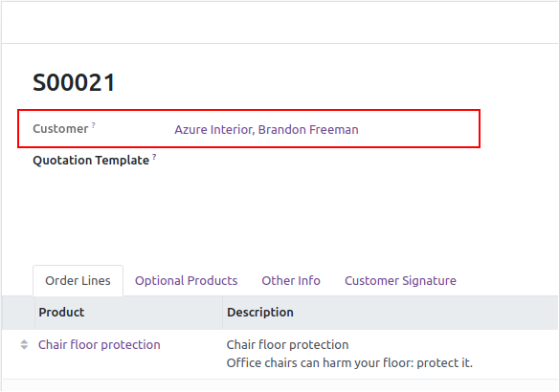The image size is (559, 392).
Task: Click the drag handle of Chair floor protection row
Action: tap(24, 344)
